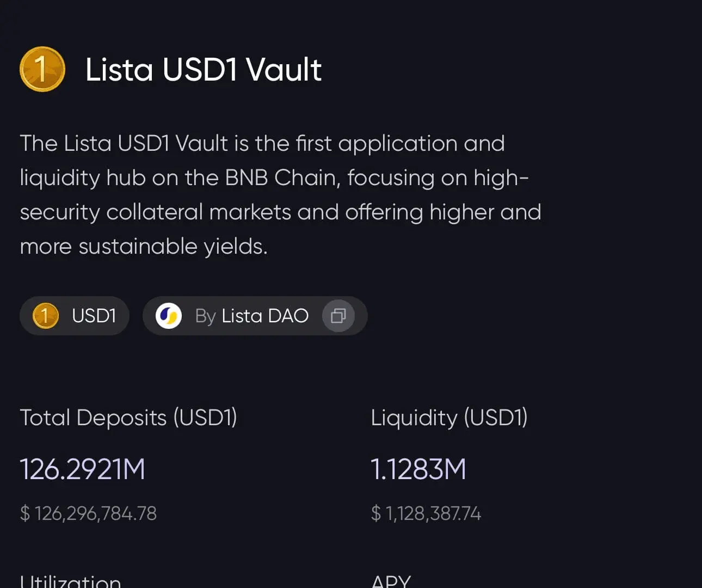This screenshot has width=702, height=588.
Task: Copy the Lista DAO address with the copy icon
Action: coord(338,316)
